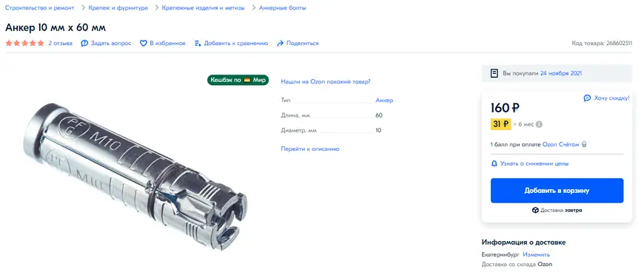Click the ask-question speech bubble icon

click(84, 43)
